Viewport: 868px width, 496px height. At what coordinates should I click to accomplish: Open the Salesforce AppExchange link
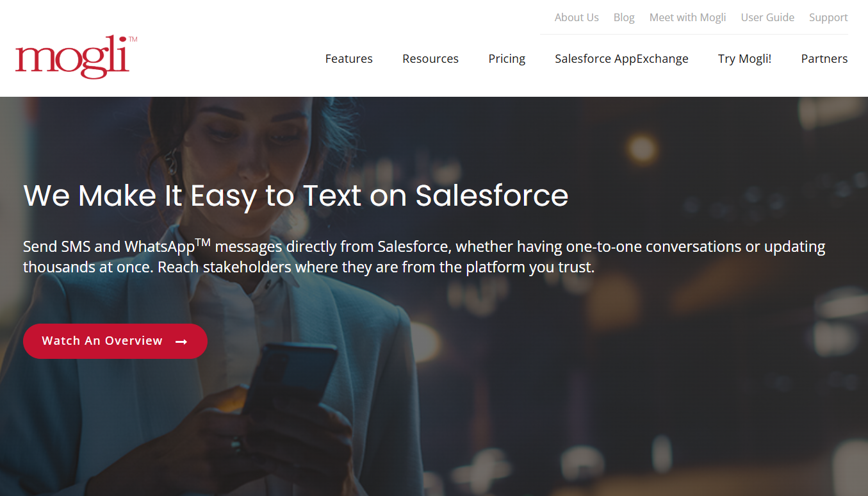pyautogui.click(x=621, y=58)
